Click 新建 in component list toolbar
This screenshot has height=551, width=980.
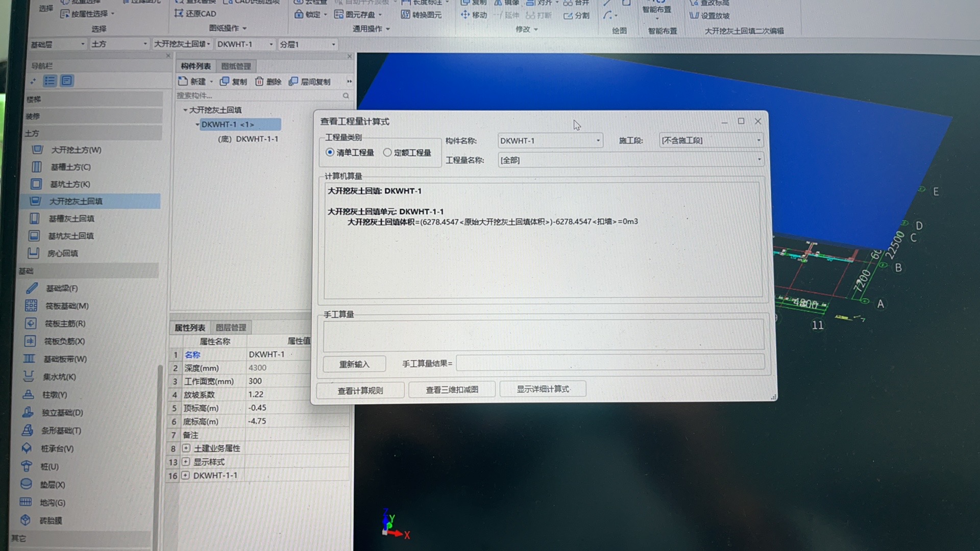pos(192,82)
